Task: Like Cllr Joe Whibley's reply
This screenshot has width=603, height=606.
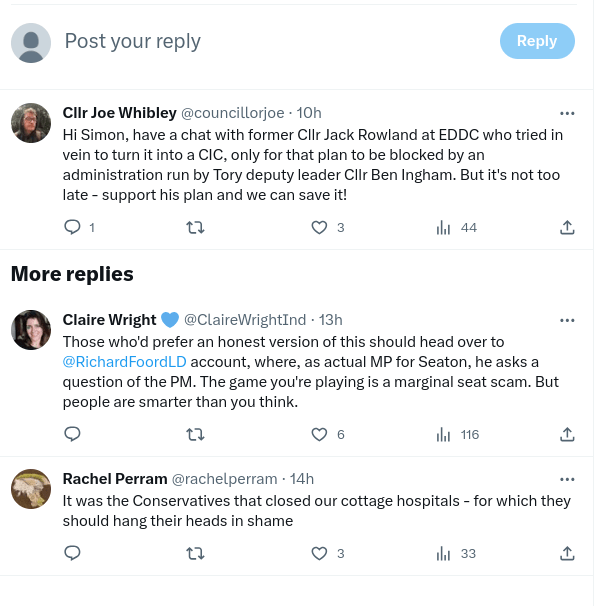Action: 320,227
